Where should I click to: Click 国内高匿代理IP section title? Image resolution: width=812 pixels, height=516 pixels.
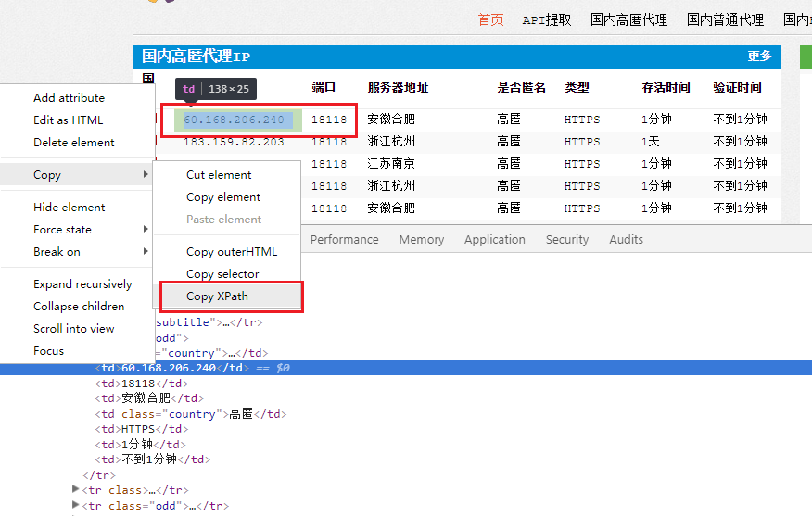pos(196,56)
